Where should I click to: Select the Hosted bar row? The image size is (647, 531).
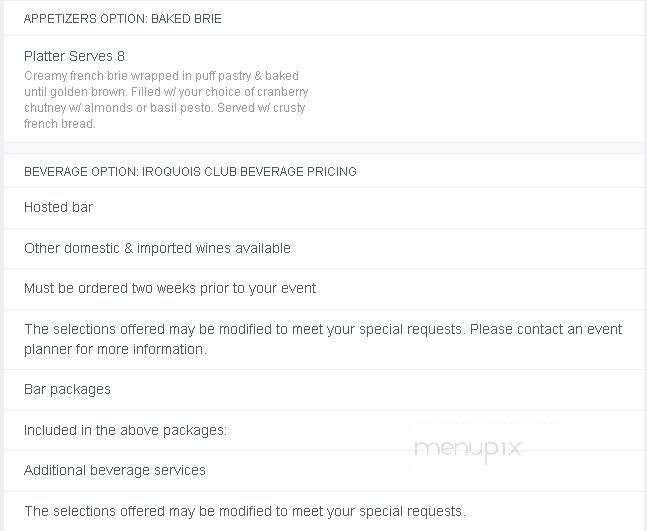pyautogui.click(x=324, y=207)
